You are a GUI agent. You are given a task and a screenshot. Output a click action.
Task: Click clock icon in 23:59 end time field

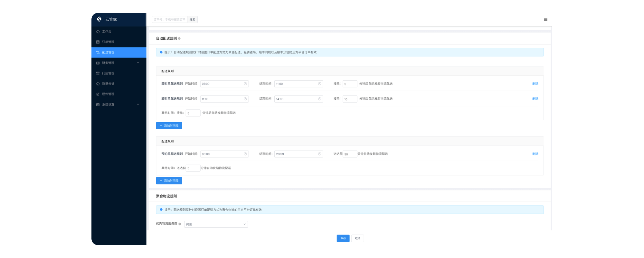[319, 154]
